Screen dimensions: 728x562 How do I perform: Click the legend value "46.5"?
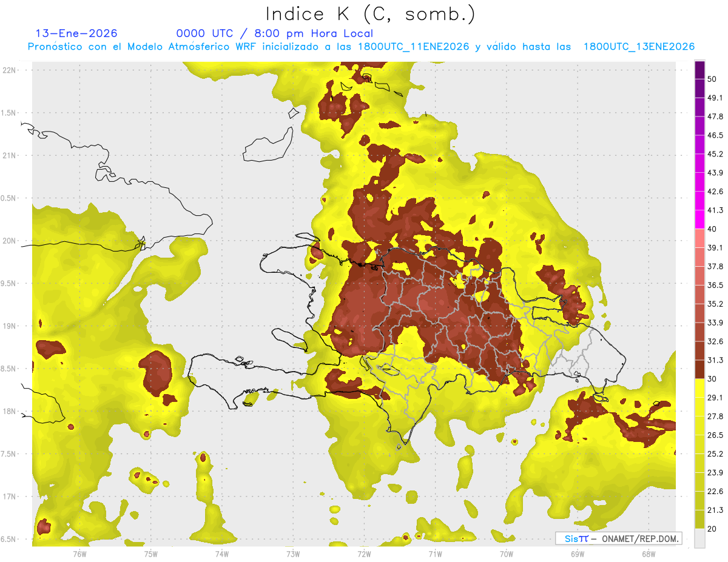715,135
